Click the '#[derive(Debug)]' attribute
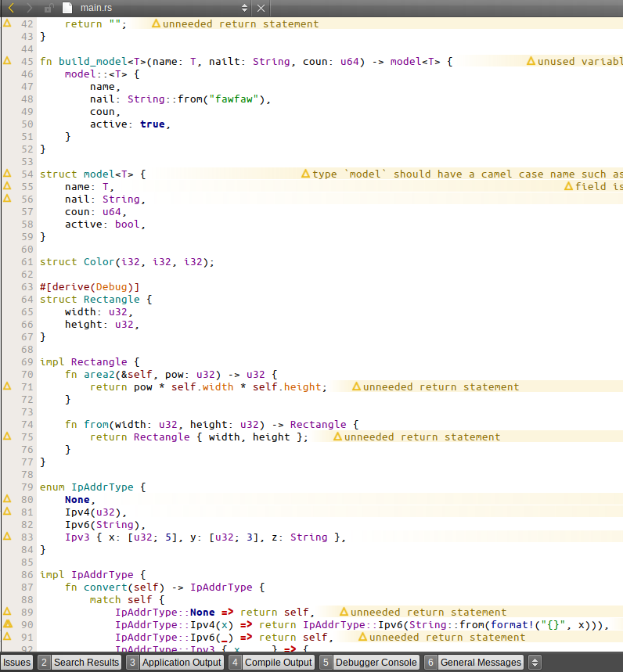The height and width of the screenshot is (672, 623). (x=89, y=286)
